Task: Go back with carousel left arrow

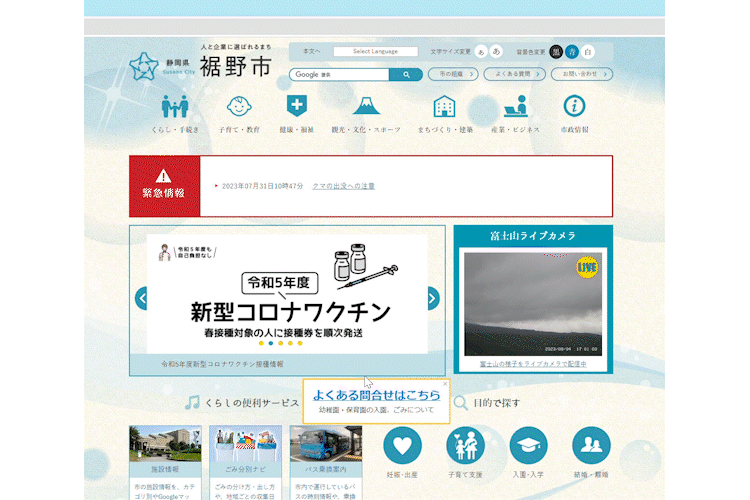Action: (x=142, y=298)
